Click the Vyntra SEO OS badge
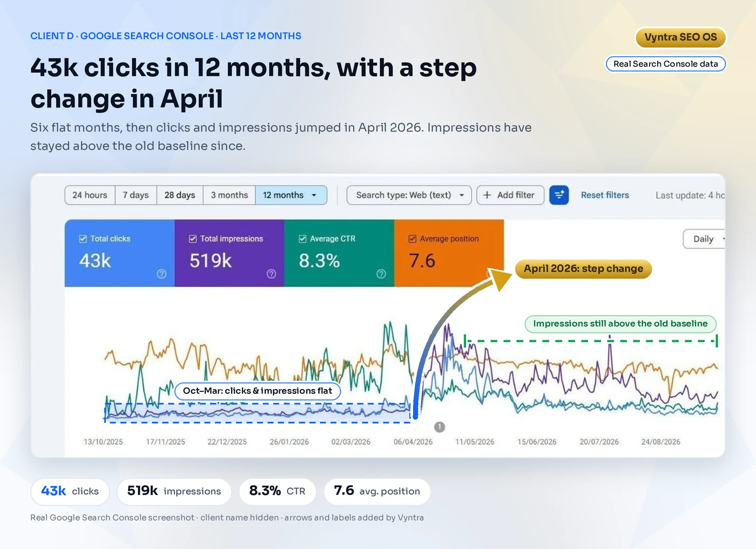The height and width of the screenshot is (549, 756). [680, 37]
